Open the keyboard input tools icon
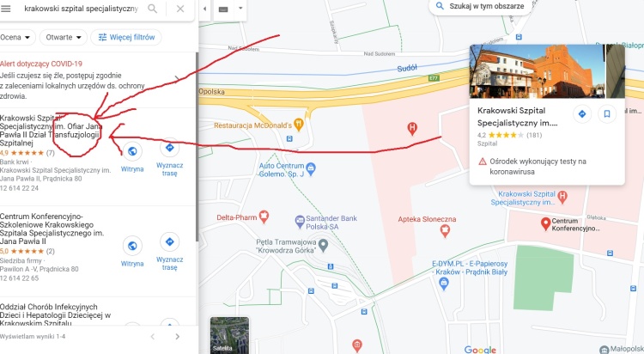Screen dimensions: 644x354 coord(223,9)
